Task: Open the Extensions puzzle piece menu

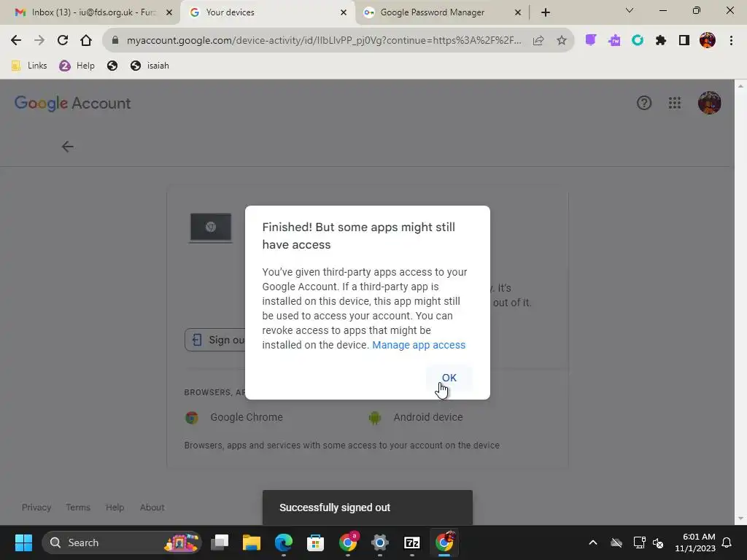Action: pyautogui.click(x=661, y=41)
